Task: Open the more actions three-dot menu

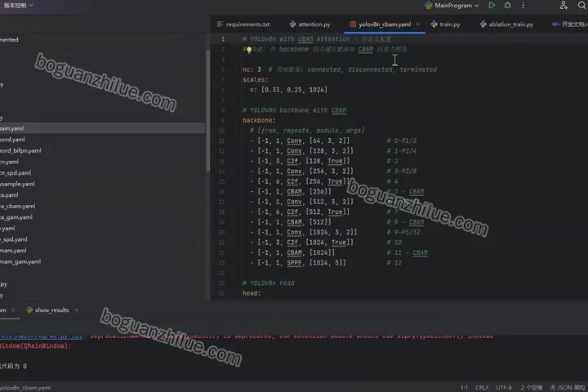Action: [523, 5]
